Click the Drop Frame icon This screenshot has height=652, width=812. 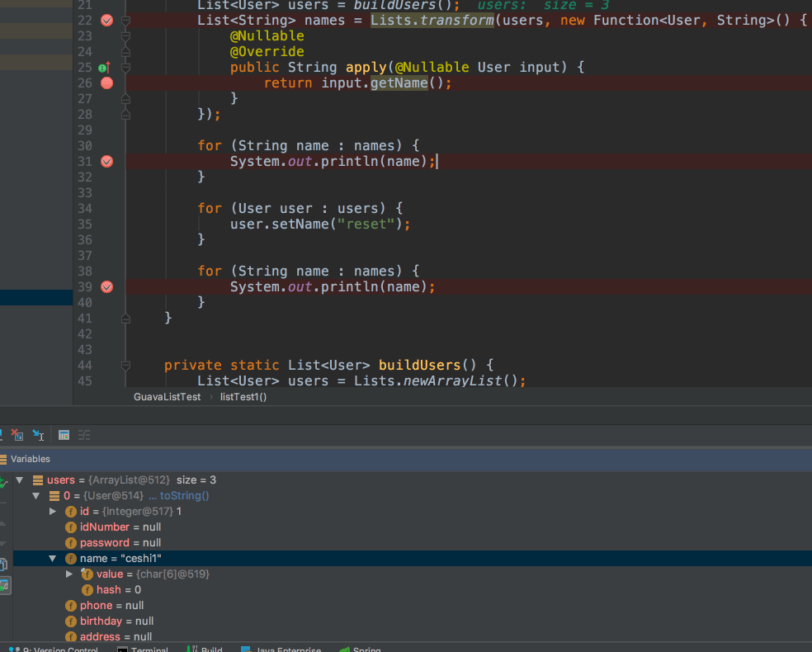(x=18, y=435)
